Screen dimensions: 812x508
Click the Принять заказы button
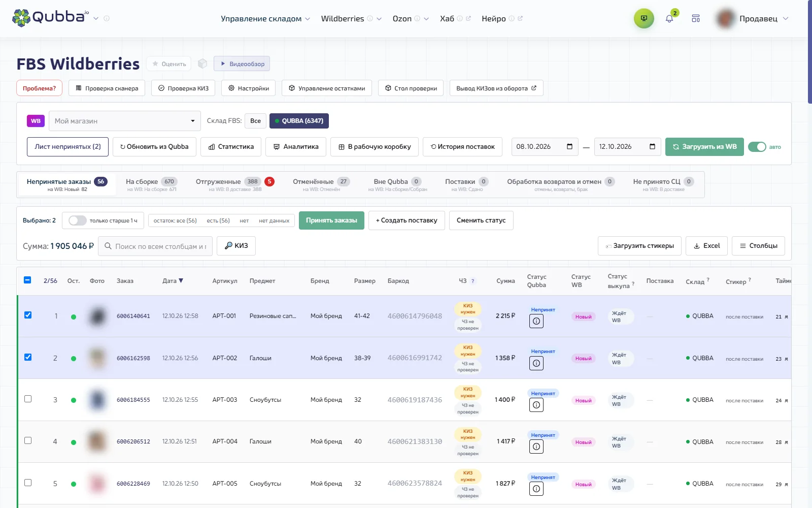coord(331,220)
